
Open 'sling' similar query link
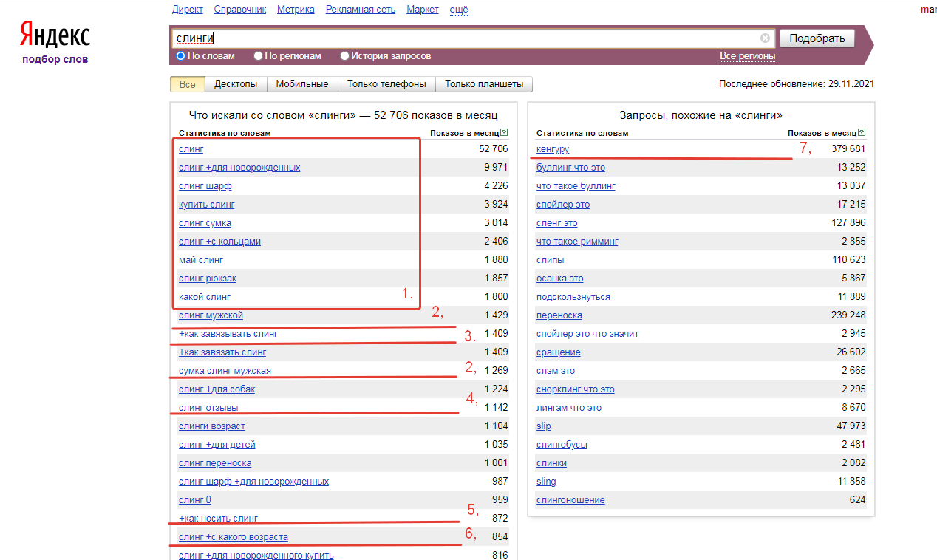pyautogui.click(x=546, y=482)
